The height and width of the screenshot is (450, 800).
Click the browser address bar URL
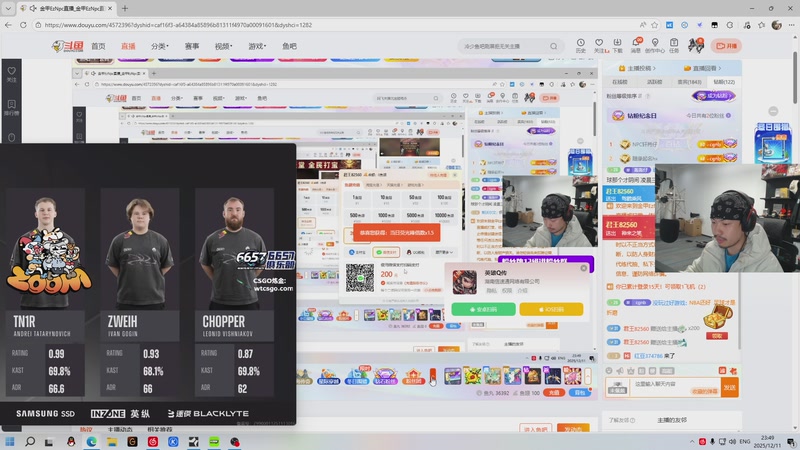[178, 24]
